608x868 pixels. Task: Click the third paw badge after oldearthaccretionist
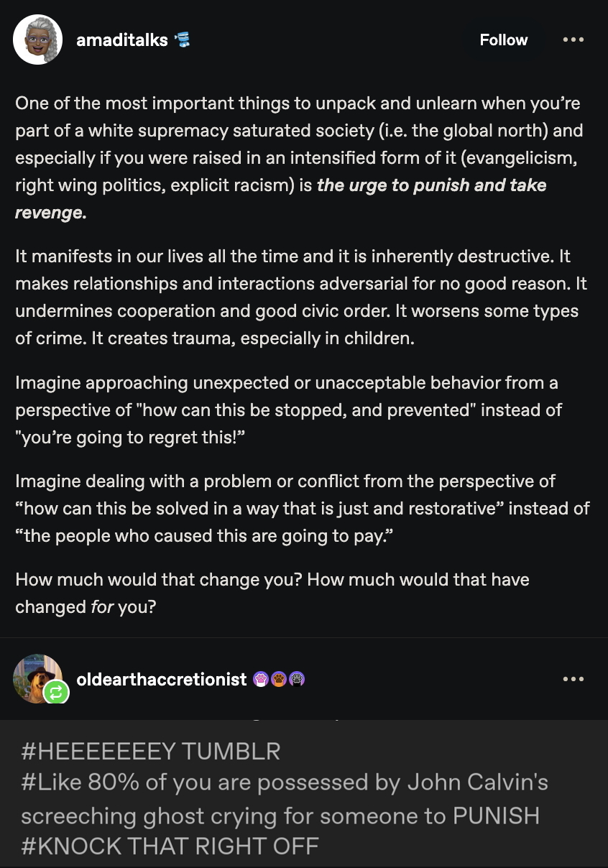[x=297, y=679]
